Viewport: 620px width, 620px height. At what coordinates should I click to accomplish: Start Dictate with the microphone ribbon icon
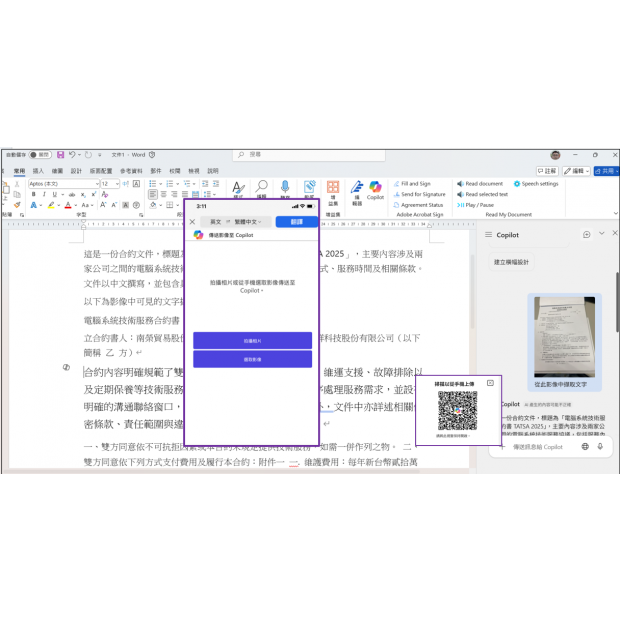coord(285,189)
